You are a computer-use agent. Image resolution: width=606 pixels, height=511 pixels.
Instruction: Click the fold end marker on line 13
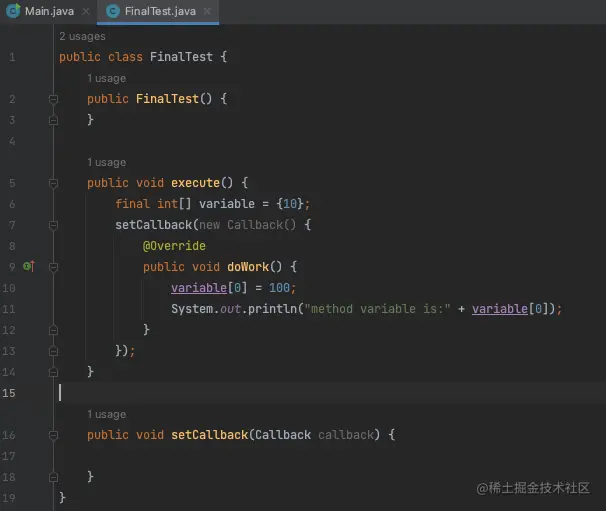pyautogui.click(x=53, y=351)
